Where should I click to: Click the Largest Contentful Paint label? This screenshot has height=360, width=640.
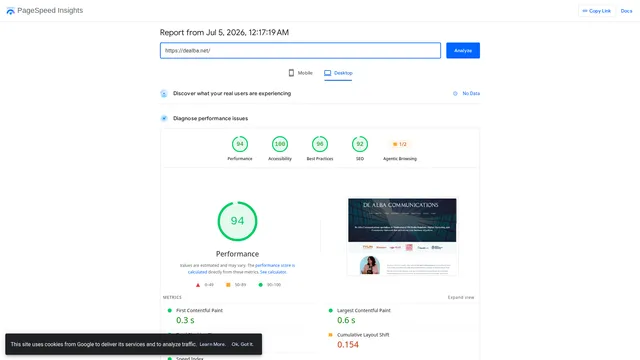coord(364,310)
